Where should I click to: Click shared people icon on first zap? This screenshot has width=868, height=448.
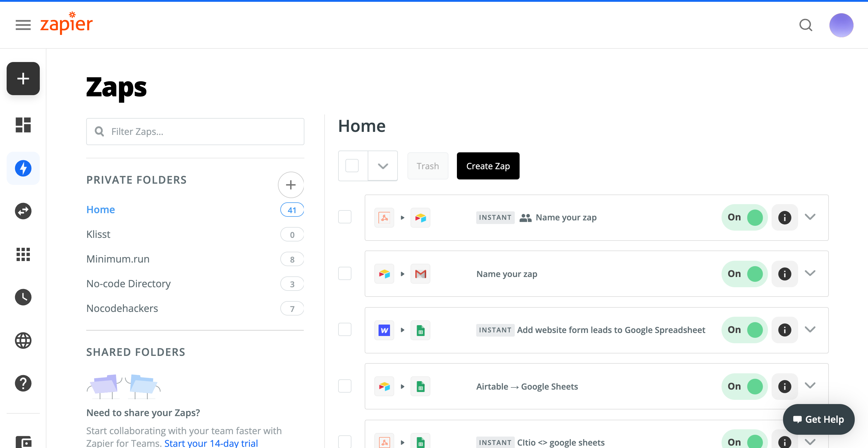coord(525,218)
